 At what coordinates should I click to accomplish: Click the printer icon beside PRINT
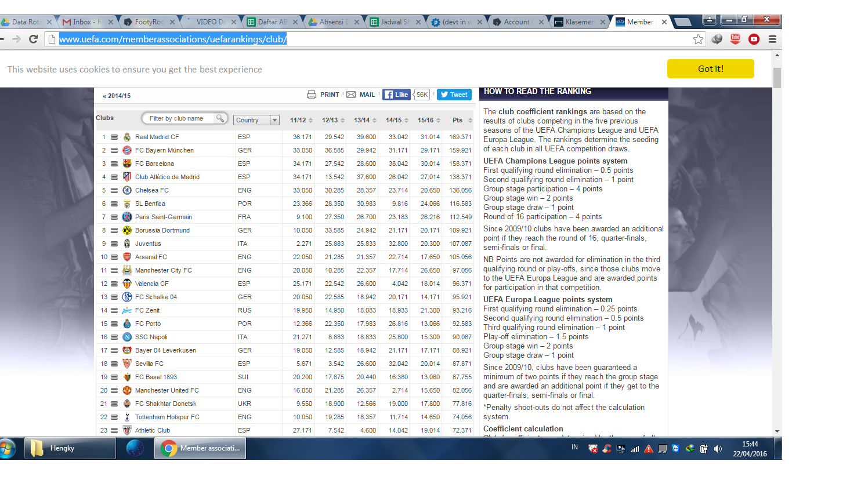point(312,95)
